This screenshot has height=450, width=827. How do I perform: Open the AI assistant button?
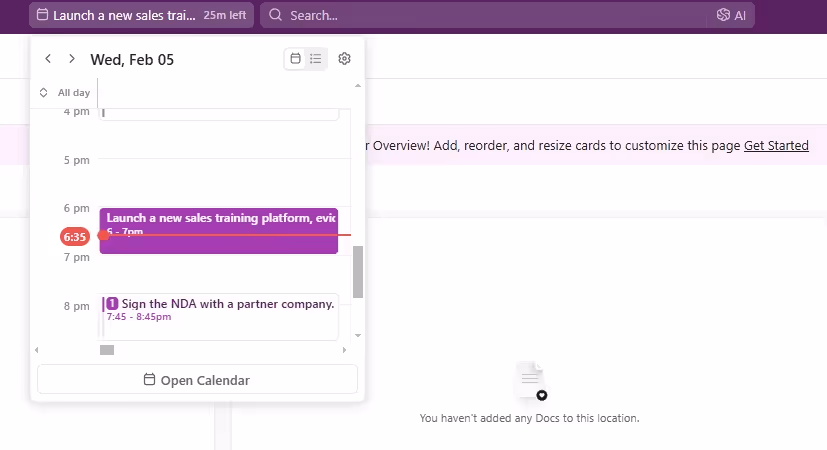[x=731, y=15]
